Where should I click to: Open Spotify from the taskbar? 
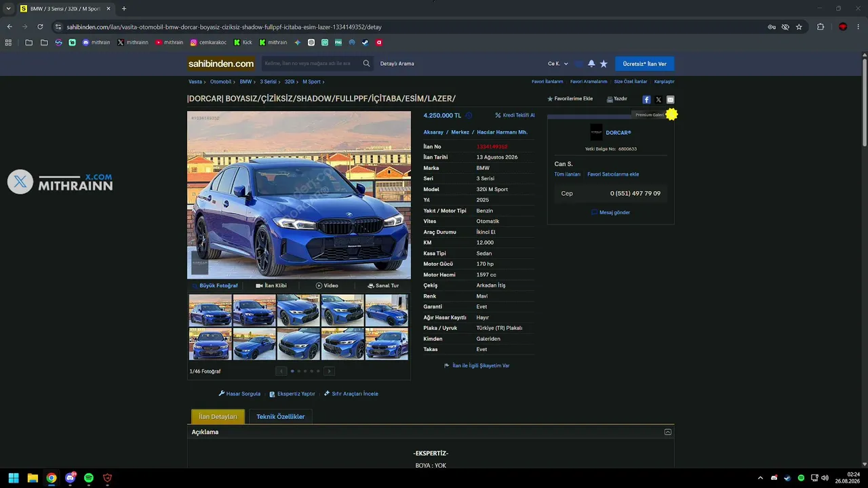tap(89, 478)
